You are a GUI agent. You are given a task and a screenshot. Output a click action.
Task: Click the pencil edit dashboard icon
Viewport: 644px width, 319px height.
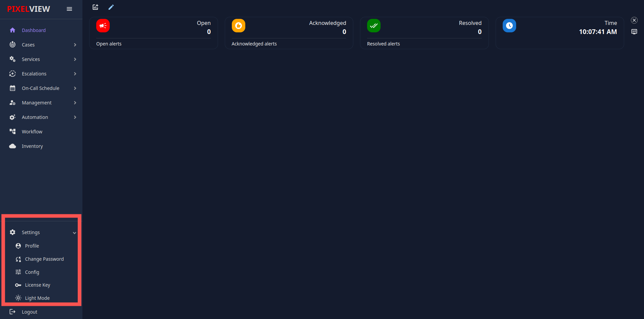(111, 7)
